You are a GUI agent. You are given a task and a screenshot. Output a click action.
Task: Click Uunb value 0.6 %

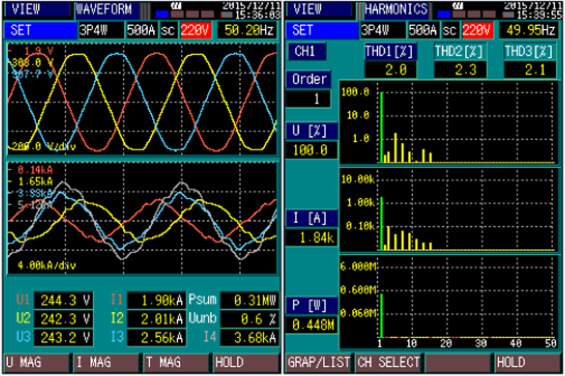(250, 319)
